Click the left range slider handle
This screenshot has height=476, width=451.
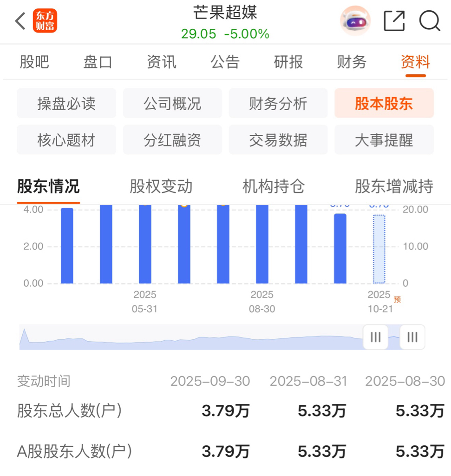point(375,337)
